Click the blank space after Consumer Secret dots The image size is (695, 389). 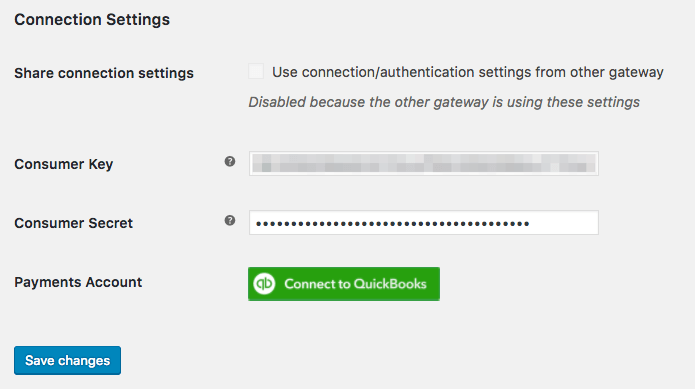point(563,223)
